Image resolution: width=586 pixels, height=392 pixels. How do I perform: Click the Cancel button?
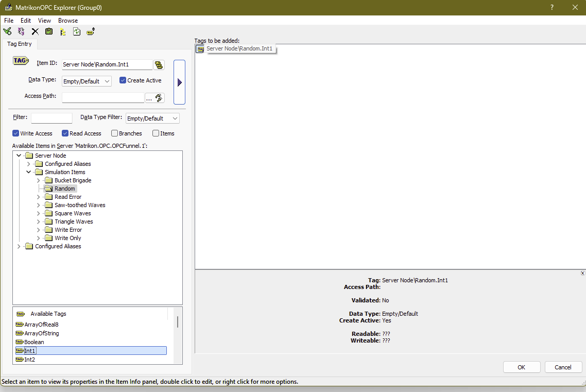point(563,367)
